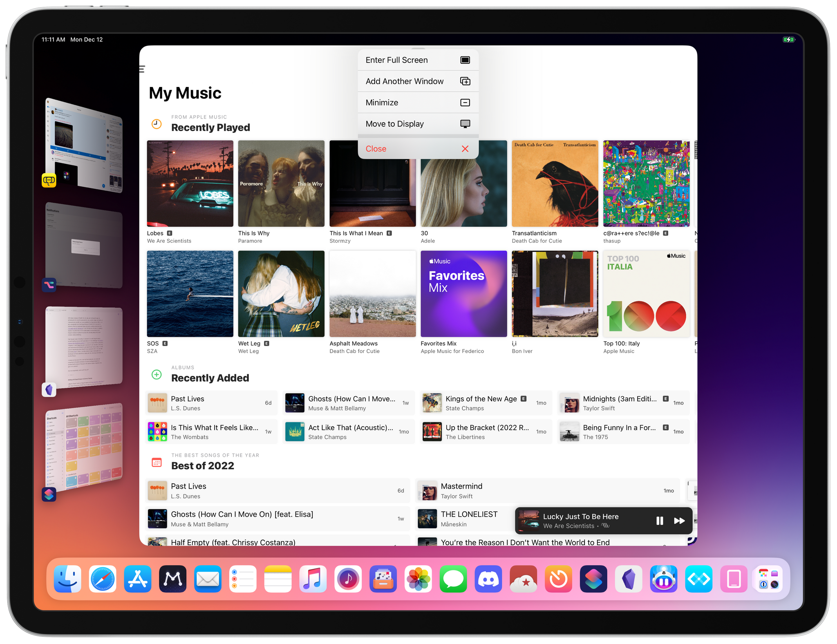Choose Close in the window menu
This screenshot has width=837, height=644.
[x=418, y=149]
